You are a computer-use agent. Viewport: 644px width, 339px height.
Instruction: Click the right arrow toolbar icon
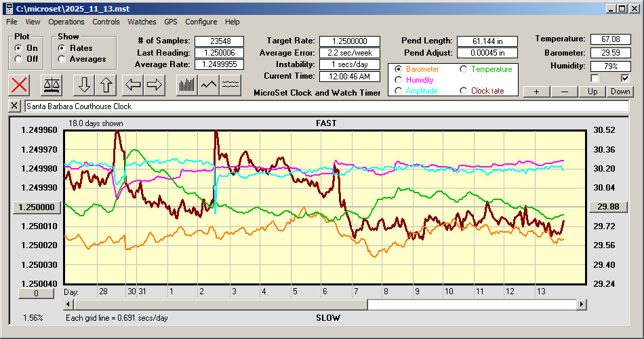[x=154, y=85]
